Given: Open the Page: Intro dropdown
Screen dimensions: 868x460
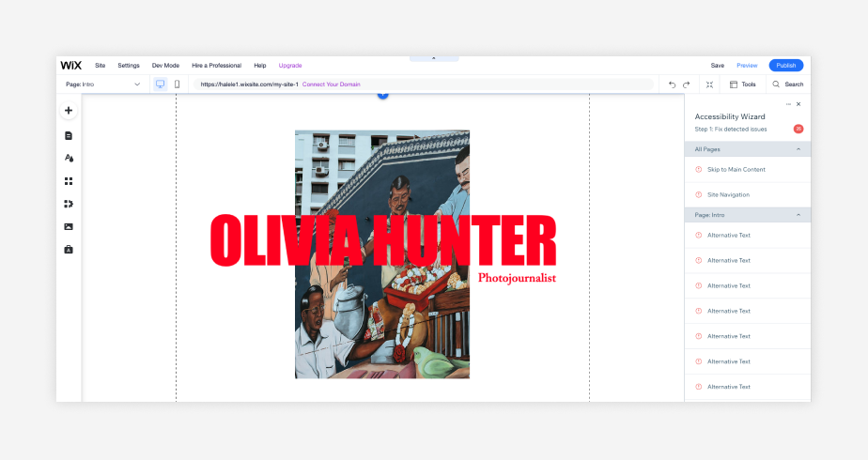Looking at the screenshot, I should [103, 84].
